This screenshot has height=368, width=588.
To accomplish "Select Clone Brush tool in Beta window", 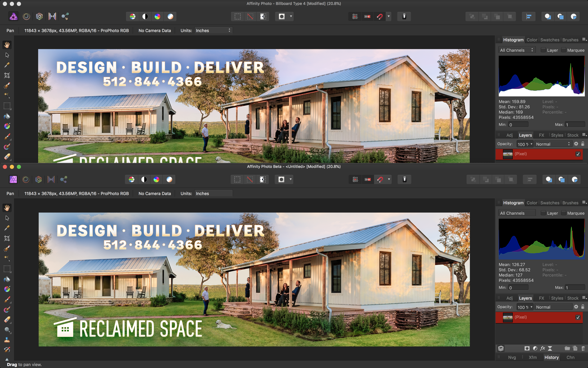I will tap(7, 340).
